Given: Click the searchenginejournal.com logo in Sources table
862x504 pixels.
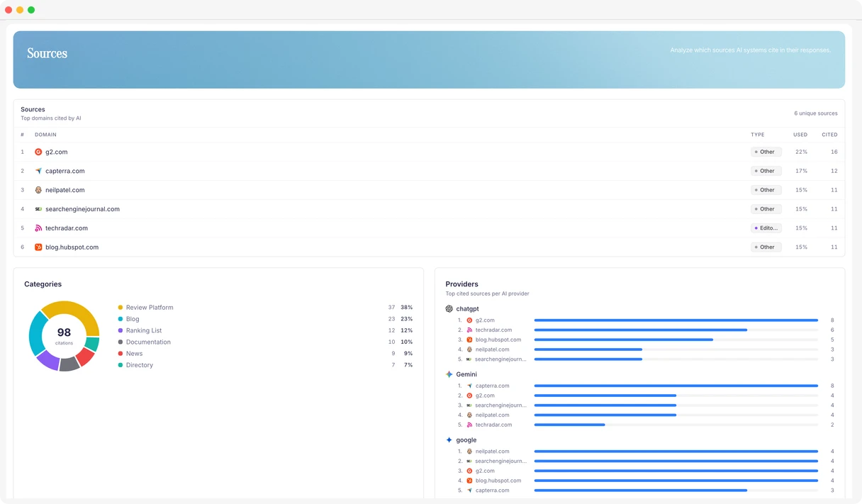Looking at the screenshot, I should coord(38,209).
